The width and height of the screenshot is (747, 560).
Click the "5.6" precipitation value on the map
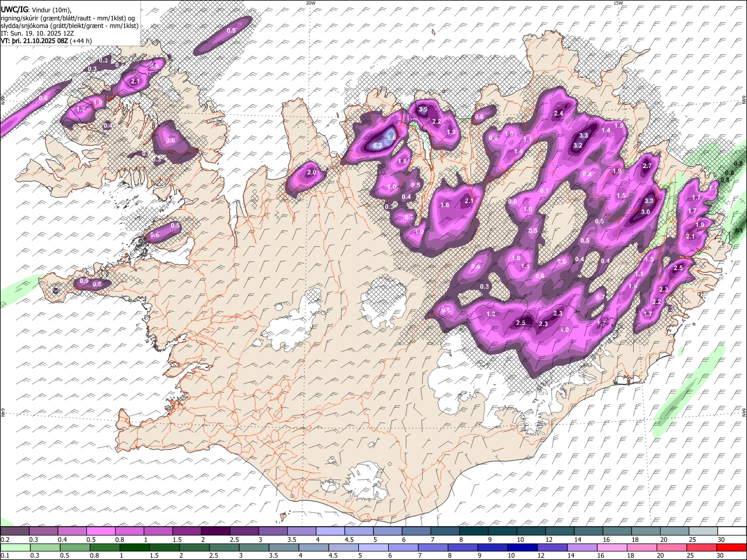coord(391,137)
